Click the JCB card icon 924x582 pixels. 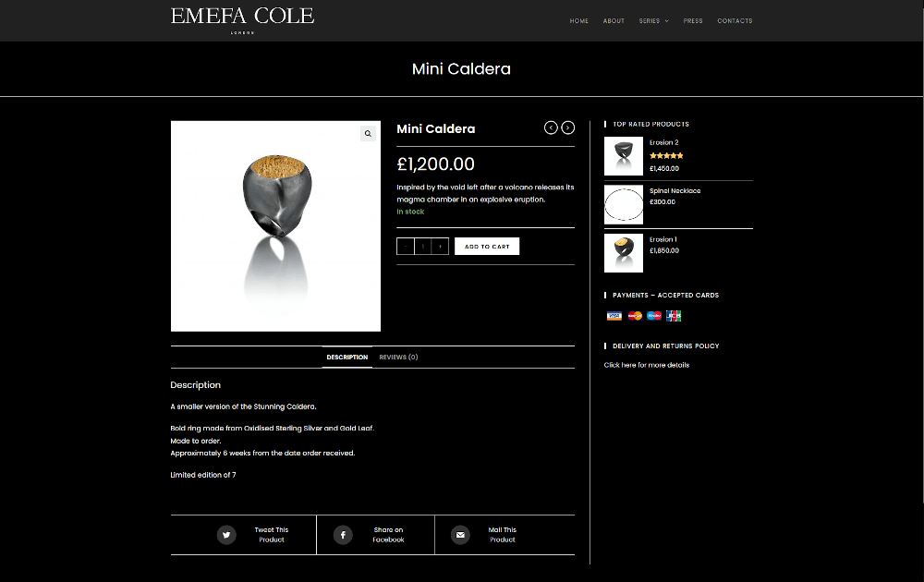(x=674, y=316)
